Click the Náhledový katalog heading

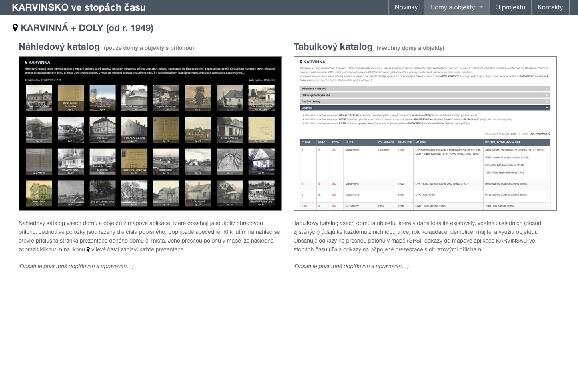[59, 47]
